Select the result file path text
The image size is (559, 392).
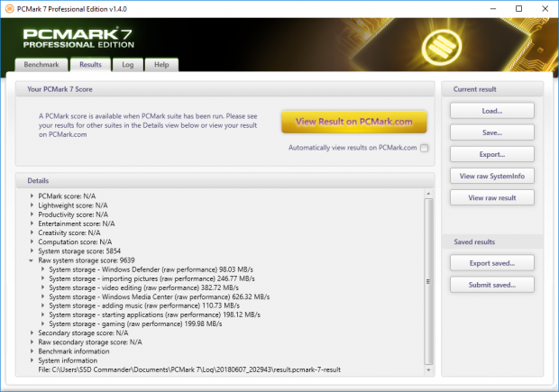[x=189, y=369]
